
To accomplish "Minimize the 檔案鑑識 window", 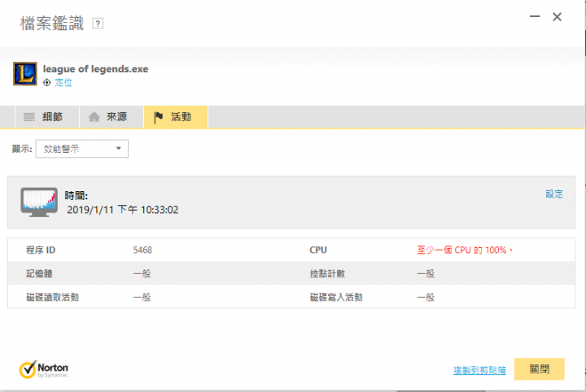I will 535,16.
